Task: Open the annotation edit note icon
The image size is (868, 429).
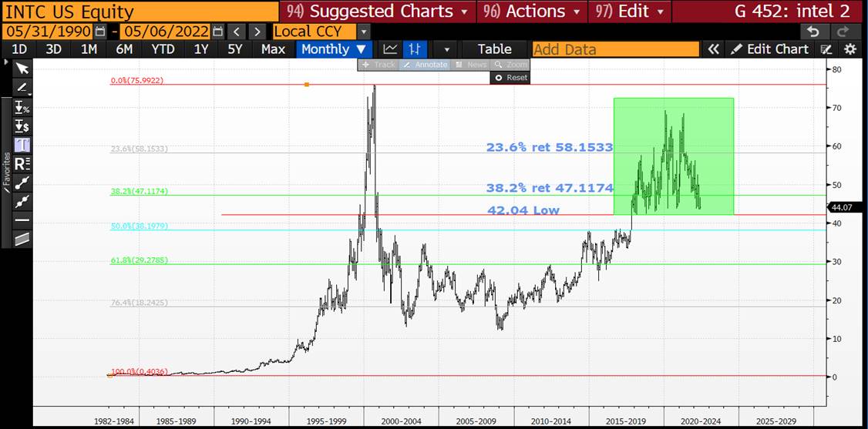Action: 826,49
